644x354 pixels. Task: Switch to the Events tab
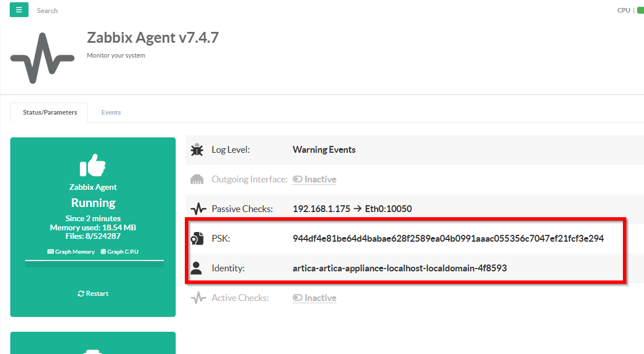click(111, 112)
